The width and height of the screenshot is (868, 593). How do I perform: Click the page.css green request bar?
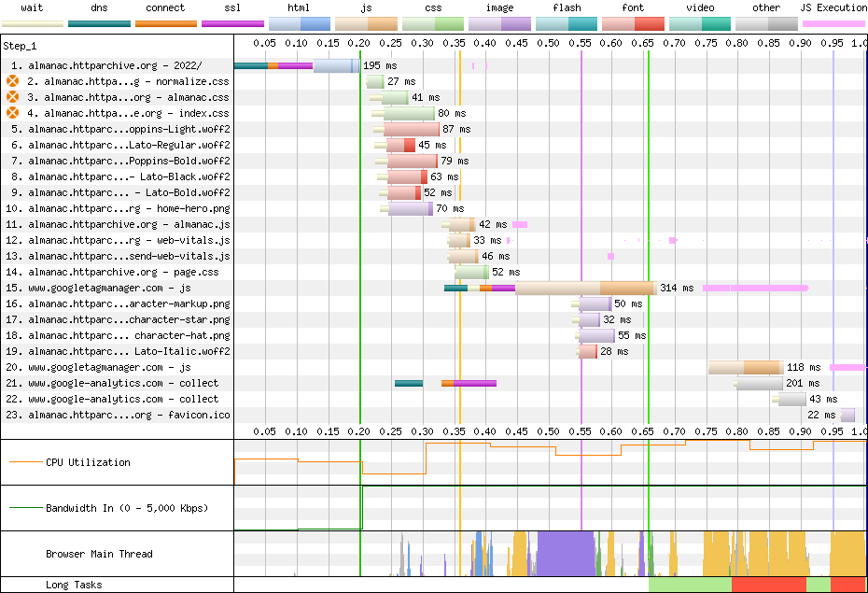(x=471, y=272)
